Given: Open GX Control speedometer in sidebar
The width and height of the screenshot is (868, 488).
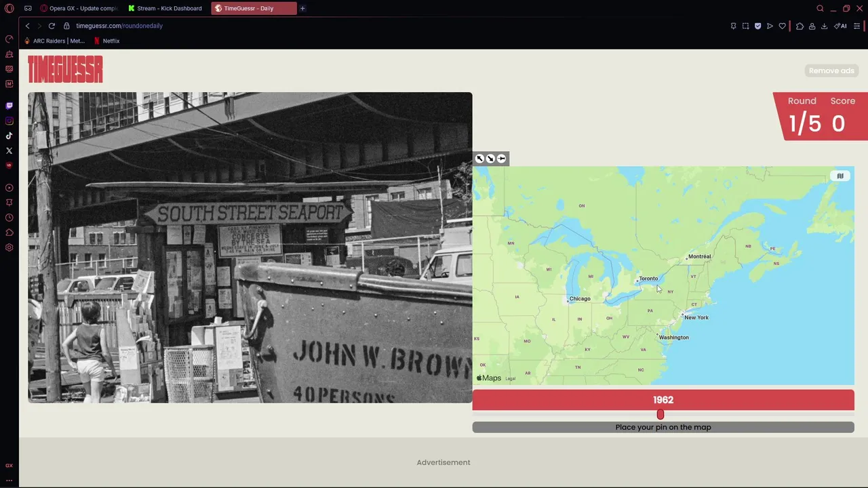Looking at the screenshot, I should [9, 39].
